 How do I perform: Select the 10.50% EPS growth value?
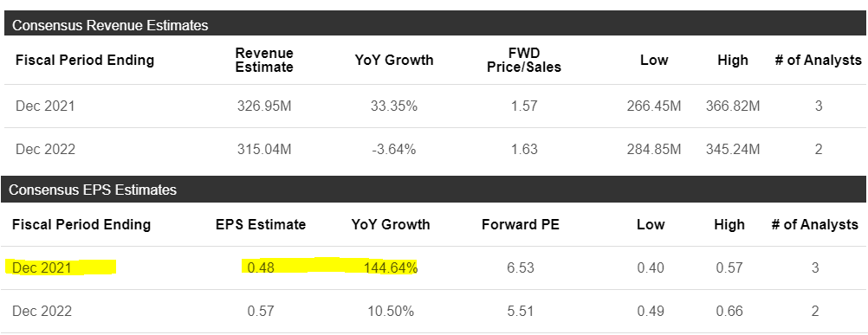point(391,312)
